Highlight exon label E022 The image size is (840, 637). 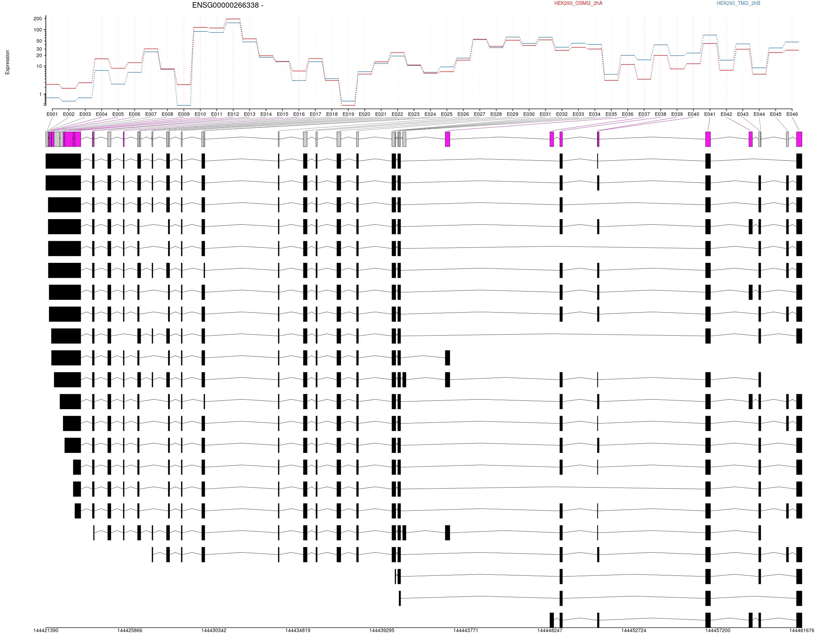(x=397, y=114)
